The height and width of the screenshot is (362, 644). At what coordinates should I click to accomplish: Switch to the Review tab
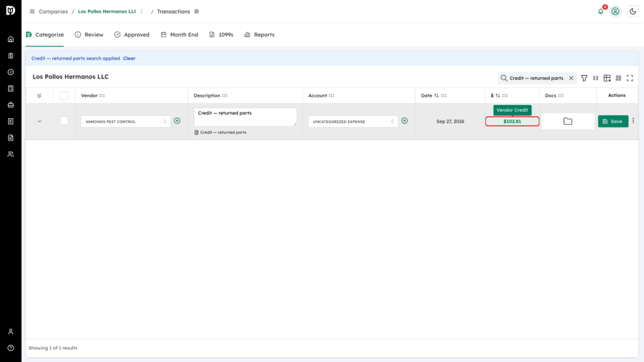tap(89, 35)
